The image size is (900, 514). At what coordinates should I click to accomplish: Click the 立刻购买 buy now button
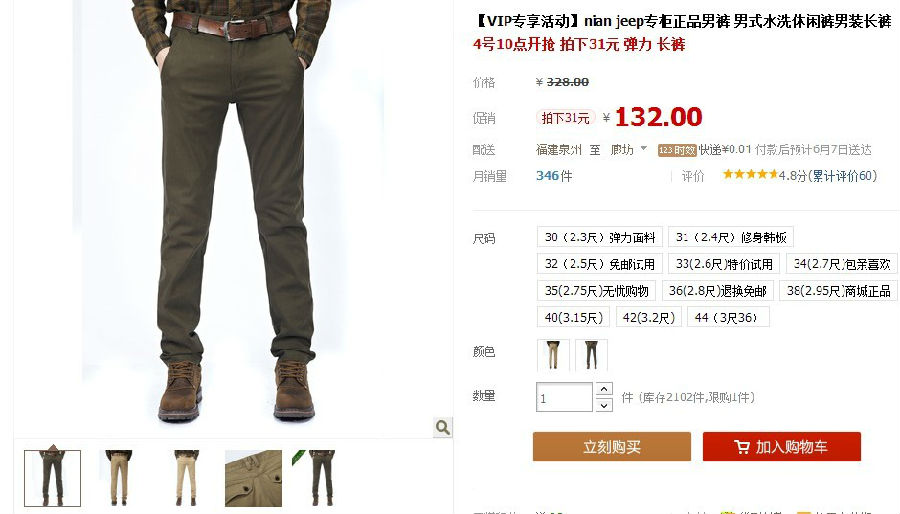click(x=612, y=447)
